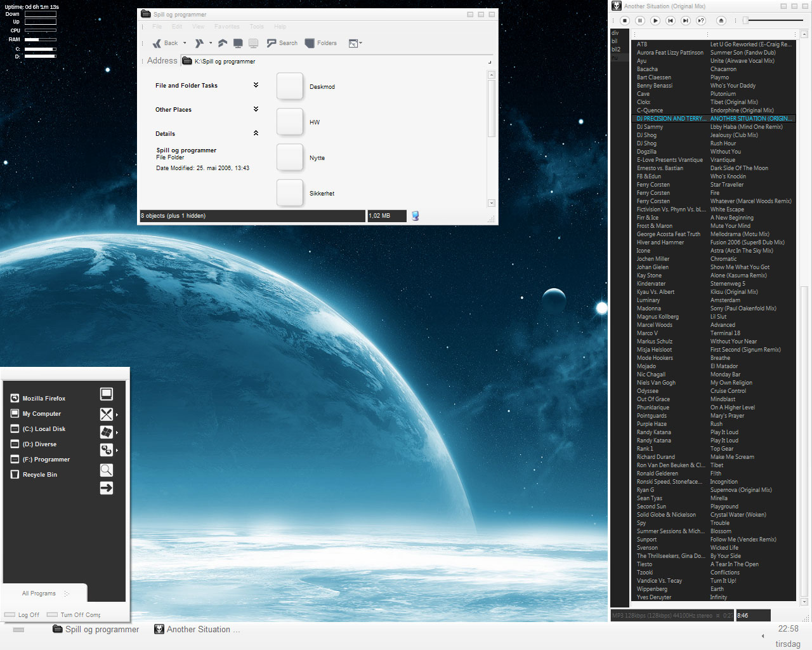The width and height of the screenshot is (812, 650).
Task: Expand File and Folder Tasks section
Action: pos(256,85)
